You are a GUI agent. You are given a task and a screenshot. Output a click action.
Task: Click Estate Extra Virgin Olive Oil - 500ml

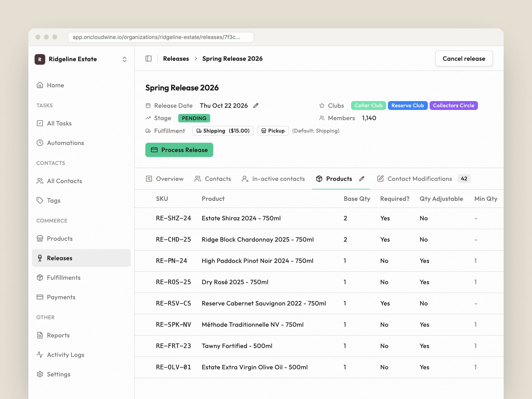[255, 367]
